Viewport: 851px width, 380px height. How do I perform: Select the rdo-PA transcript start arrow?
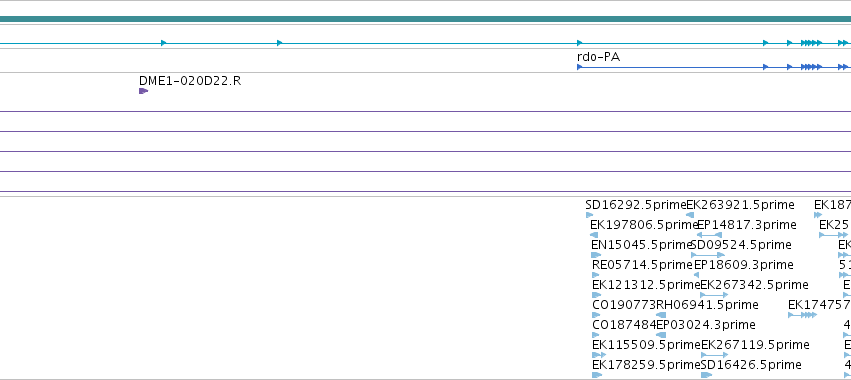[580, 67]
